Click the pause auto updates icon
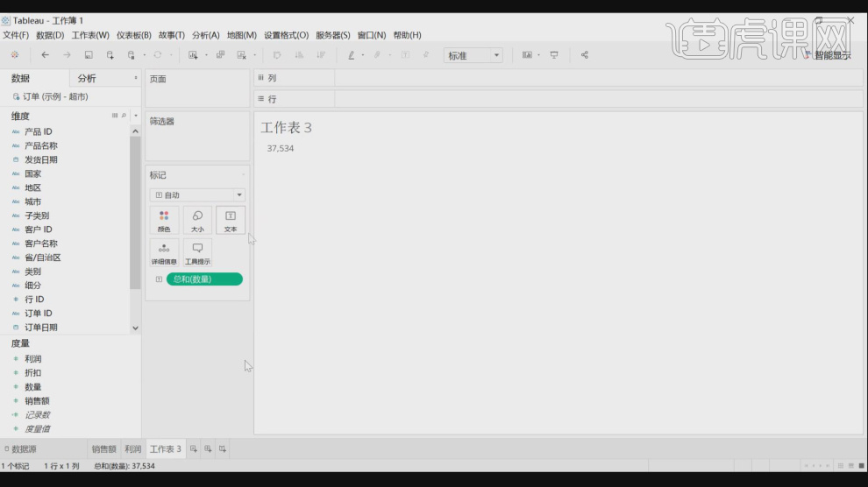Screen dimensions: 868x487 click(x=132, y=54)
